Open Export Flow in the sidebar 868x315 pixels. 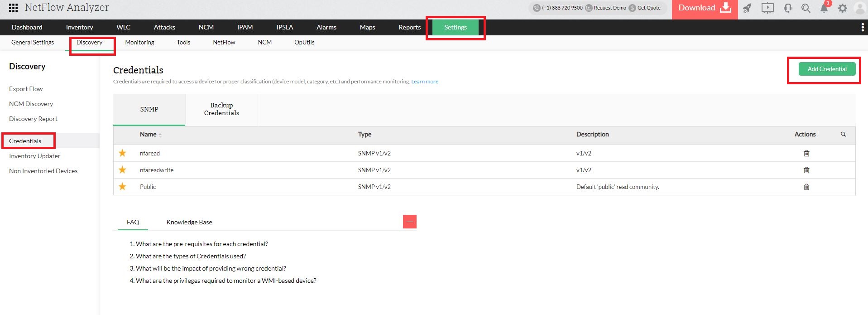pos(26,89)
